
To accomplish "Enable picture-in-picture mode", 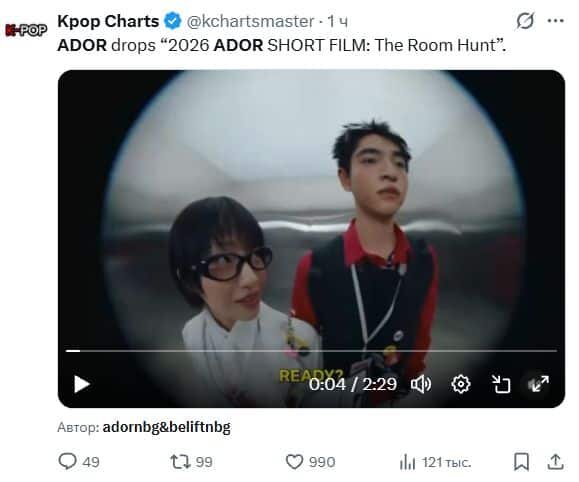I will pos(501,384).
